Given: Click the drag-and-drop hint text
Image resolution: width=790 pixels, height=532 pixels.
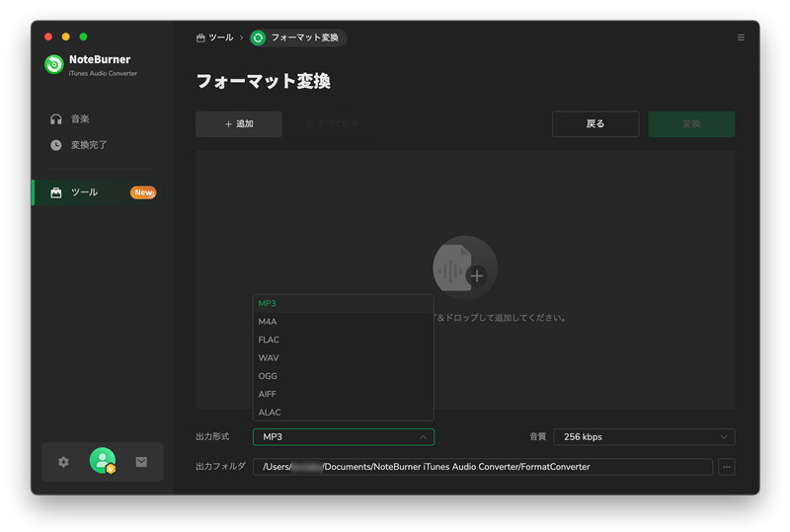Looking at the screenshot, I should [500, 318].
